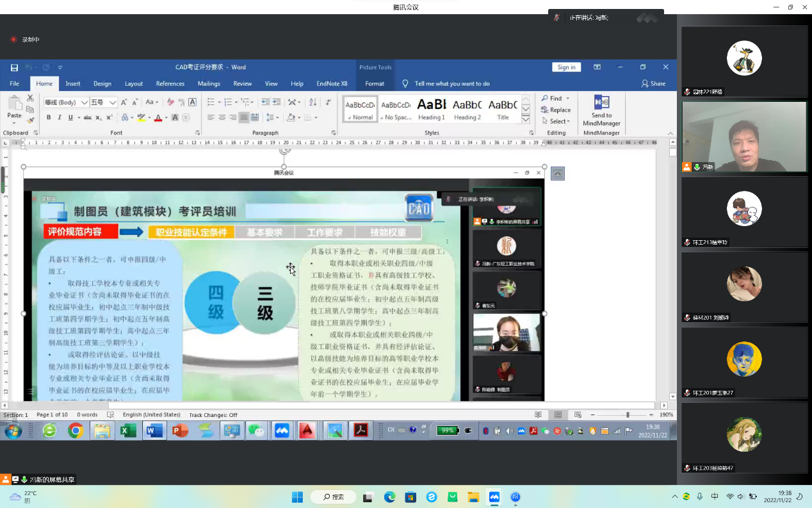Click the Tell me what you want field
This screenshot has width=812, height=508.
click(x=451, y=83)
